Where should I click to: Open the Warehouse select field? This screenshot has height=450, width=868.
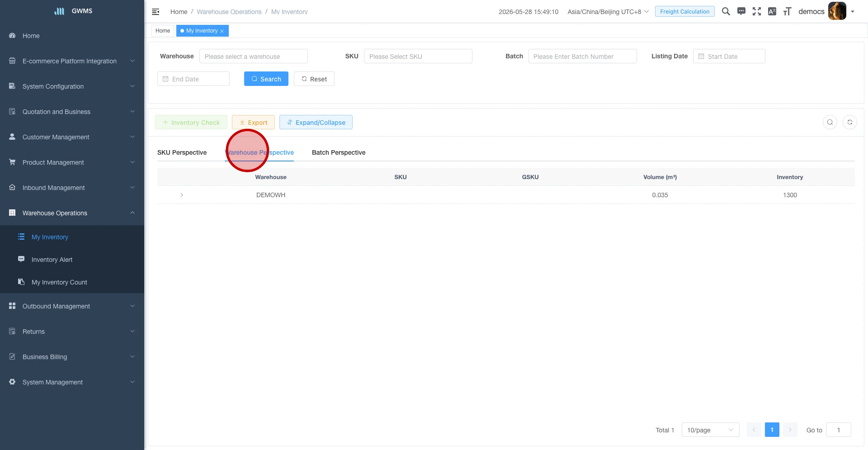[x=253, y=56]
